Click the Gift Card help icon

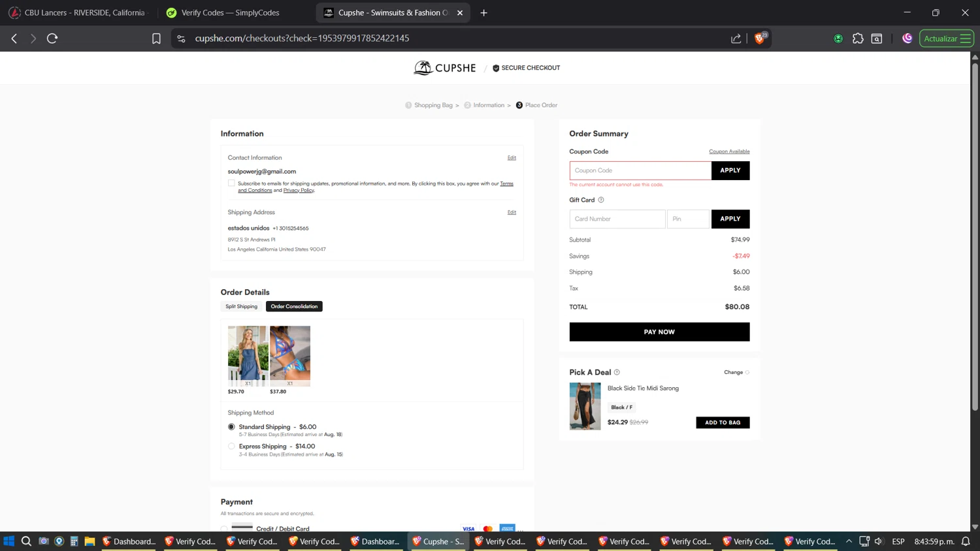tap(601, 200)
